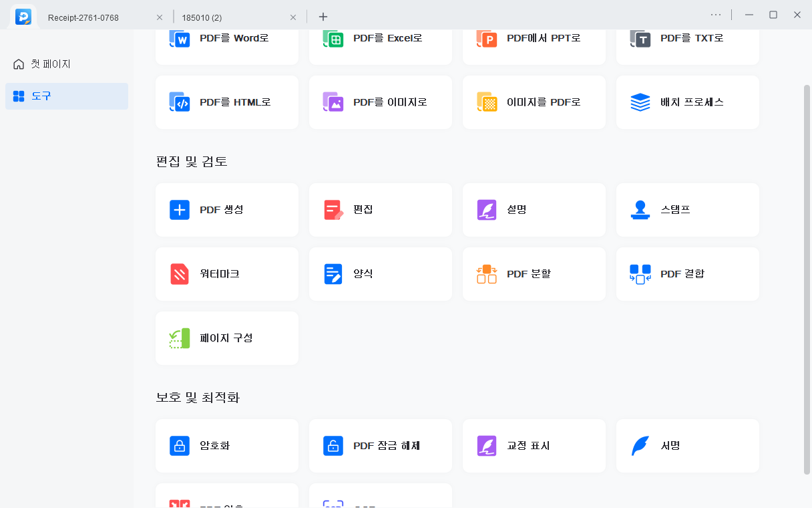Viewport: 812px width, 508px height.
Task: Open the PDF를 HTML로 converter
Action: click(x=227, y=102)
